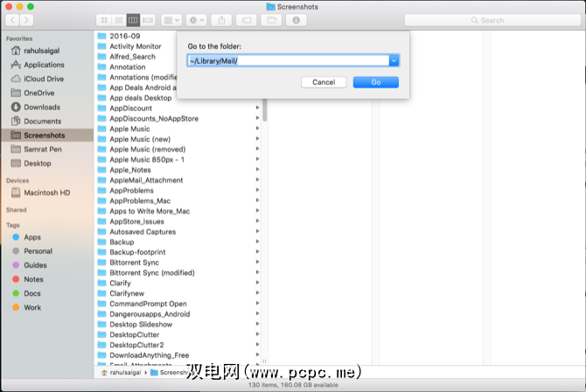The height and width of the screenshot is (392, 586).
Task: Click the Get Info toolbar button
Action: point(296,20)
